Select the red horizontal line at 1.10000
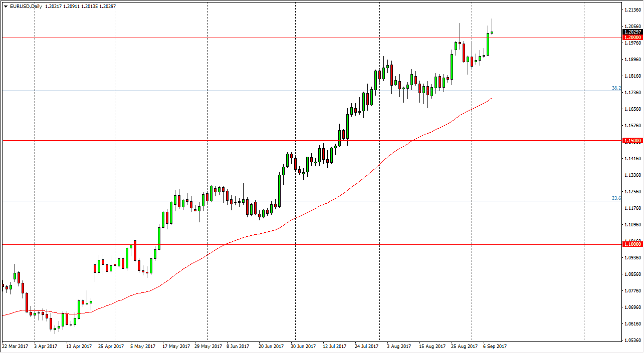This screenshot has height=353, width=644. [x=301, y=244]
